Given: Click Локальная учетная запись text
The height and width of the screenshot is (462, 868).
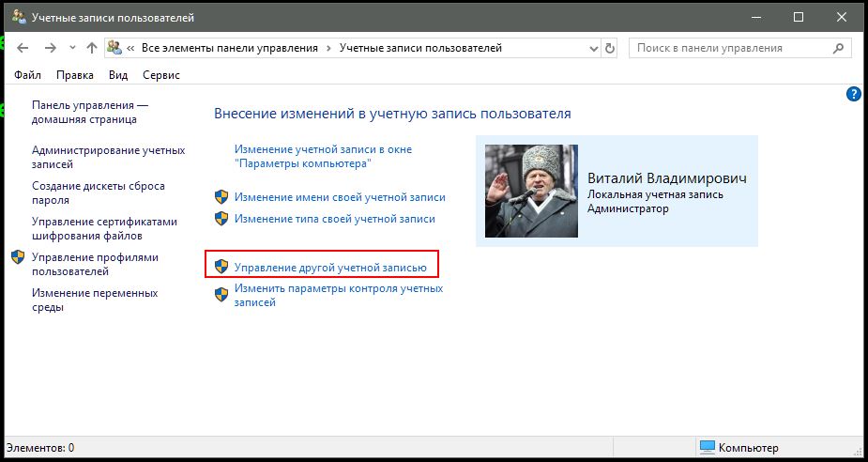Looking at the screenshot, I should point(655,194).
